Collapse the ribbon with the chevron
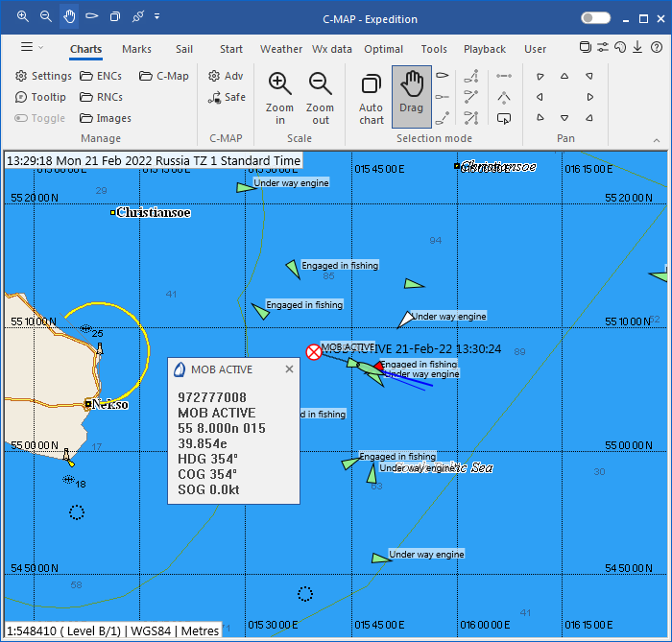This screenshot has width=672, height=642. click(656, 140)
